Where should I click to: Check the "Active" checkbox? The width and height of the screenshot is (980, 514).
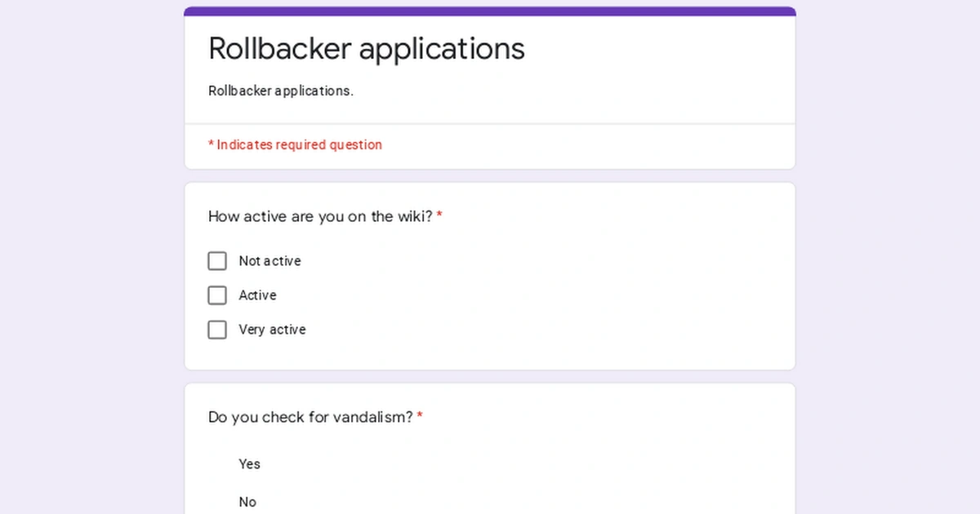(x=216, y=295)
